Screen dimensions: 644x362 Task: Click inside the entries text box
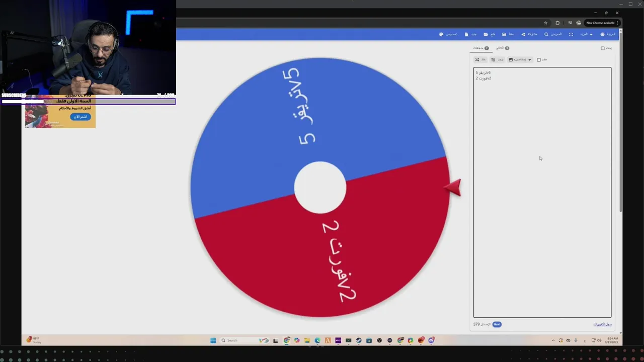pos(542,192)
